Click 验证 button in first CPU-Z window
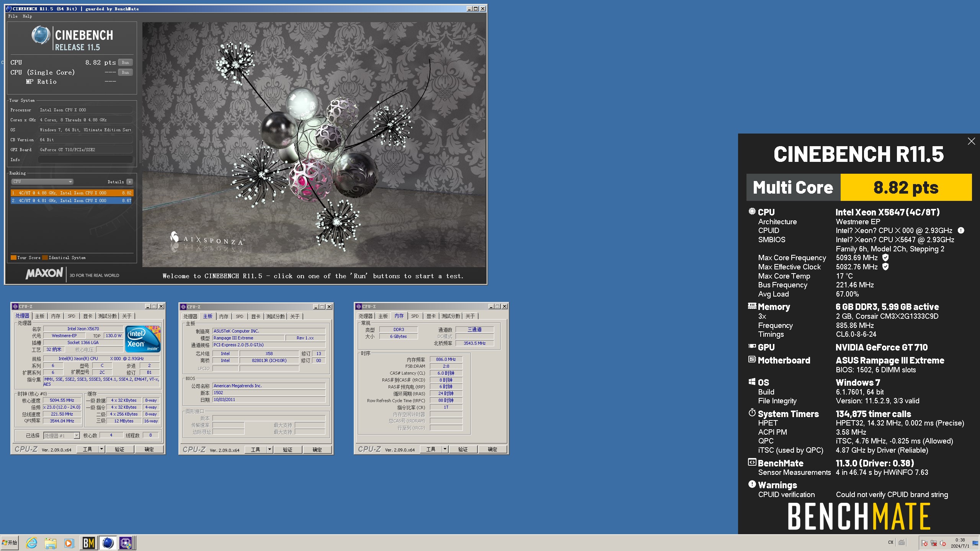Screen dimensions: 980x551 coord(119,449)
